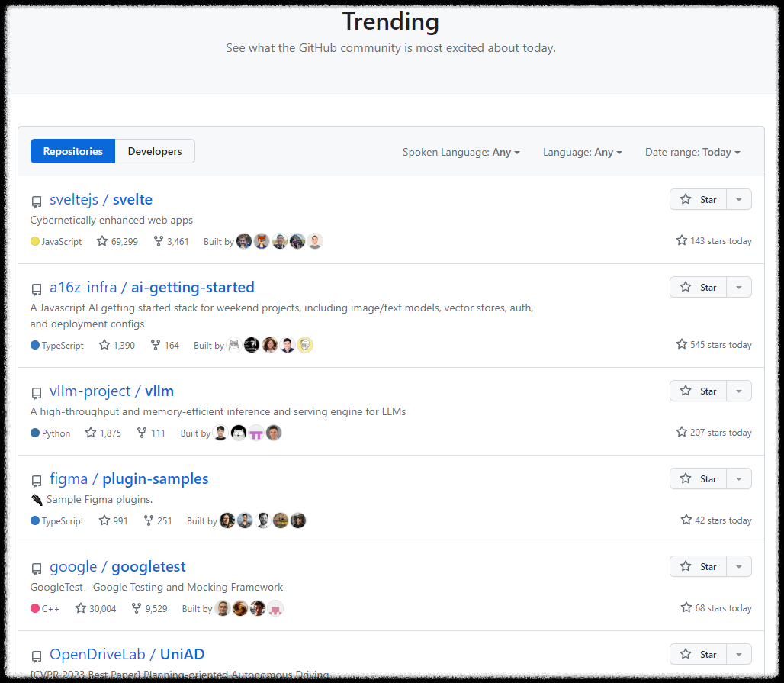784x683 pixels.
Task: Click first contributor avatar of svelte
Action: [x=244, y=241]
